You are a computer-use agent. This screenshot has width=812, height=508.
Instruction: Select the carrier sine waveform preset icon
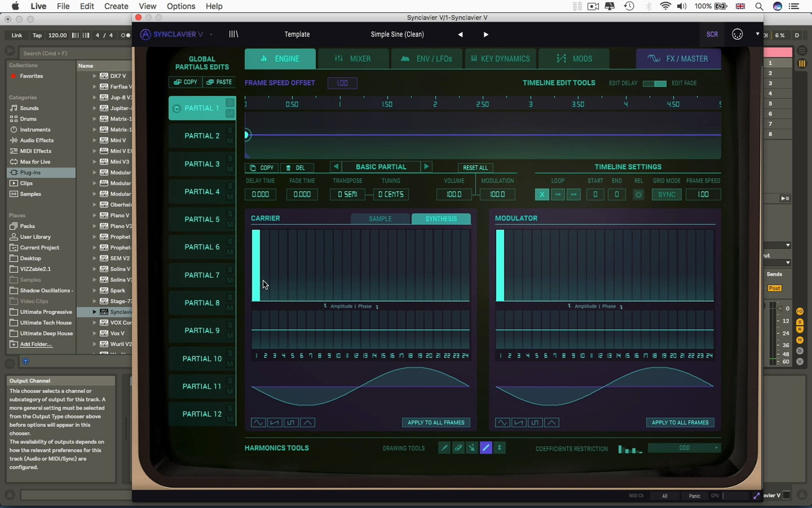click(x=258, y=422)
